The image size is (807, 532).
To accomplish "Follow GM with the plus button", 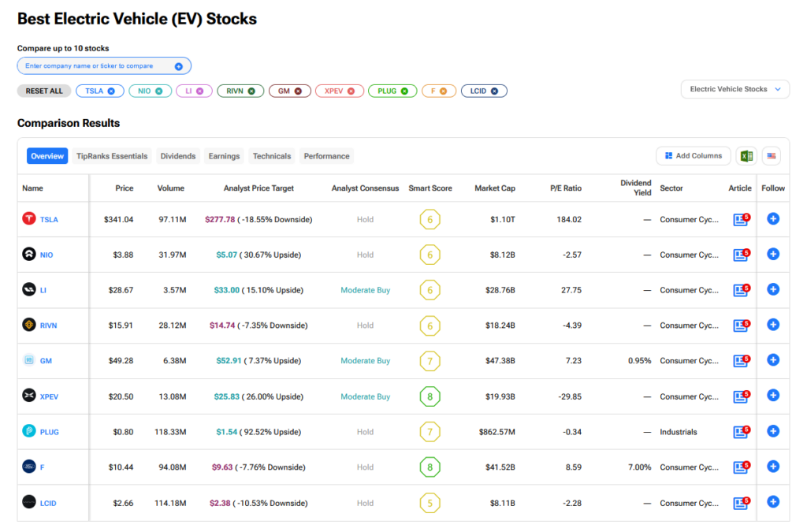I will click(x=773, y=359).
